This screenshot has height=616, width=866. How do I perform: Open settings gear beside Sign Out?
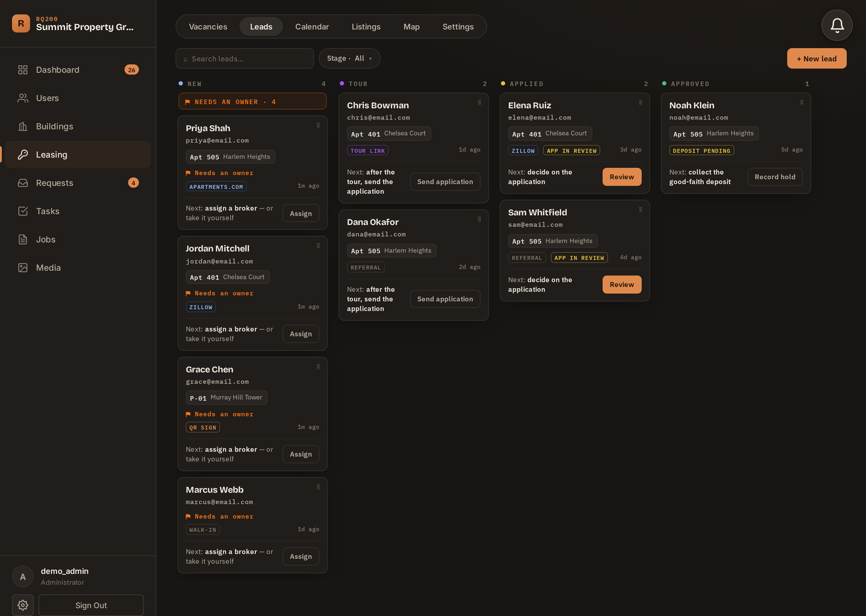click(23, 605)
